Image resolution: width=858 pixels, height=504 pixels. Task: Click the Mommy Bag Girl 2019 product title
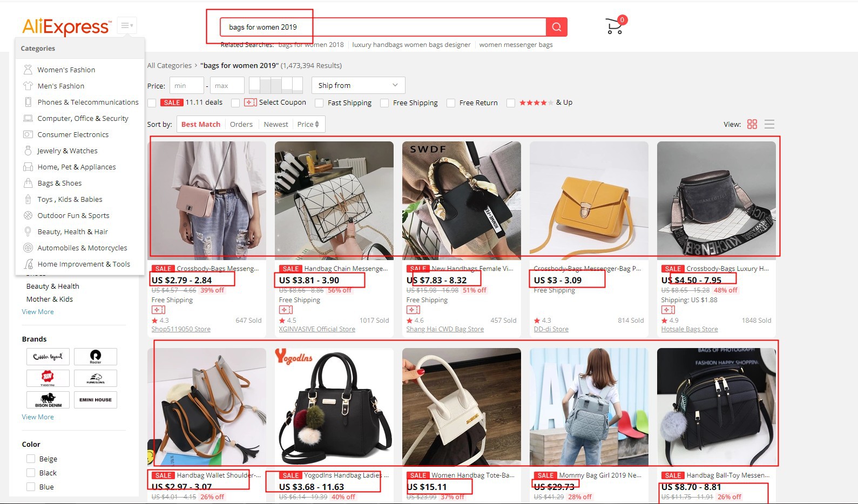(600, 475)
